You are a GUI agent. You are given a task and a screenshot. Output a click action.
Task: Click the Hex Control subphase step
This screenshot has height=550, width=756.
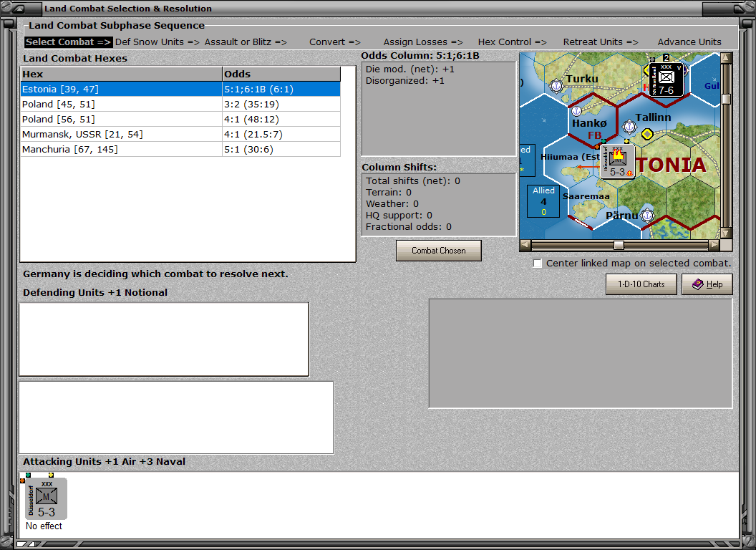512,42
